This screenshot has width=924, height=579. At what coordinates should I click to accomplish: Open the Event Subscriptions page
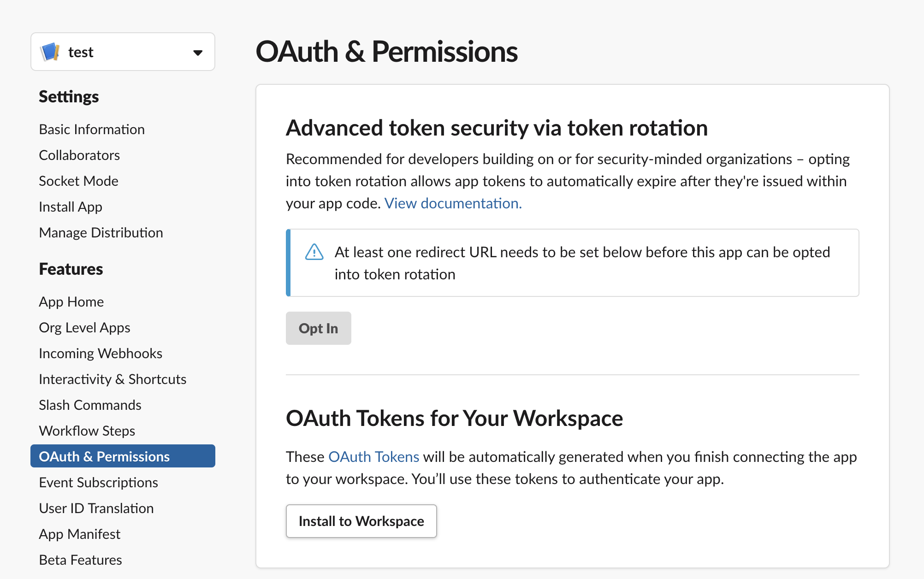coord(98,482)
